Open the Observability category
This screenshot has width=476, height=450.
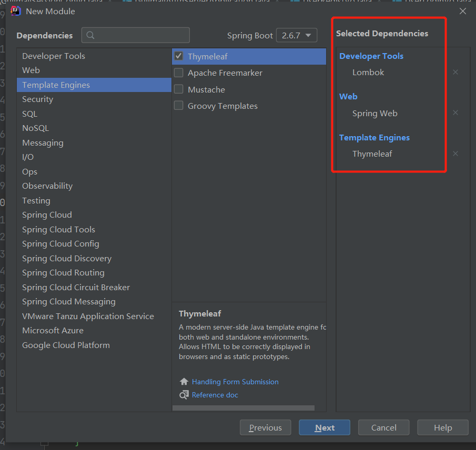pos(94,186)
